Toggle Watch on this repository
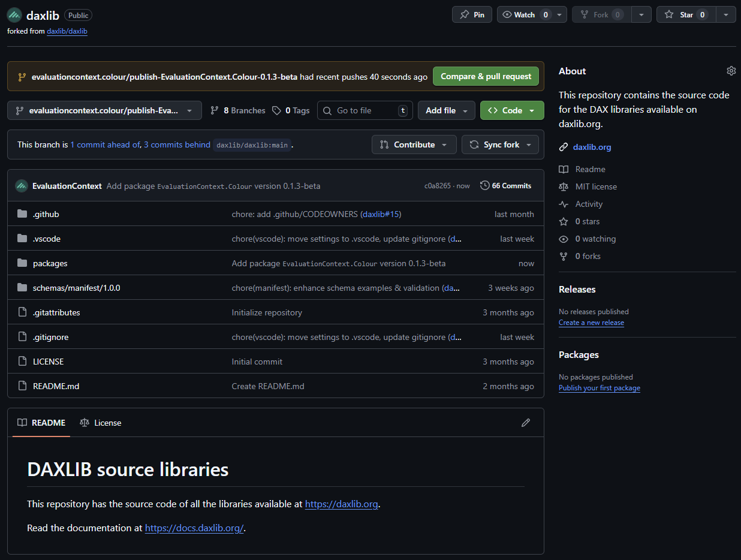 pos(524,15)
